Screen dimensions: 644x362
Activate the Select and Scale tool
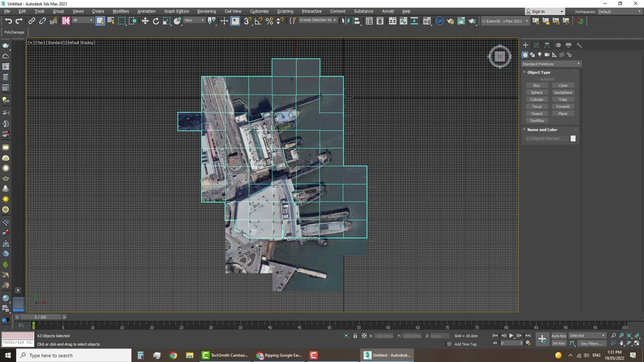click(x=167, y=21)
